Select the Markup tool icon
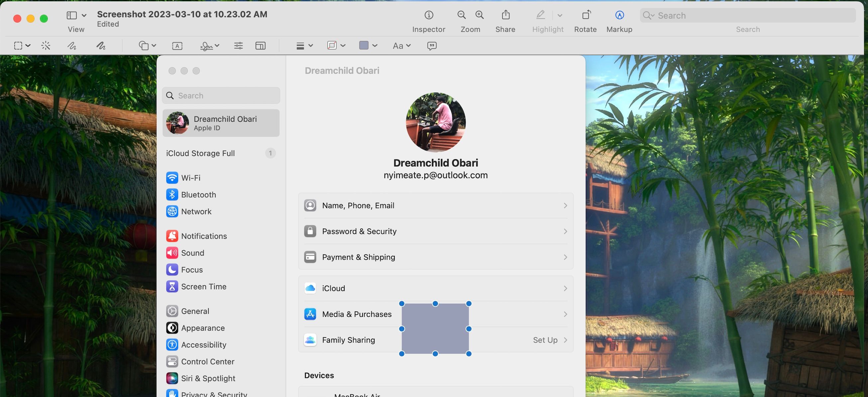 pyautogui.click(x=619, y=14)
